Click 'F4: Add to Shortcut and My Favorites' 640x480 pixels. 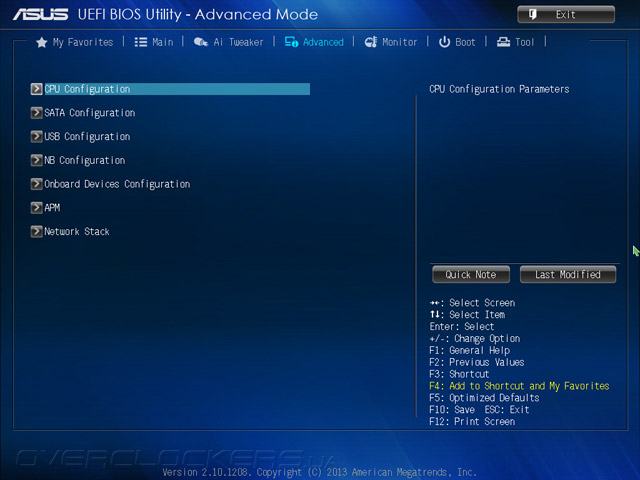tap(519, 386)
